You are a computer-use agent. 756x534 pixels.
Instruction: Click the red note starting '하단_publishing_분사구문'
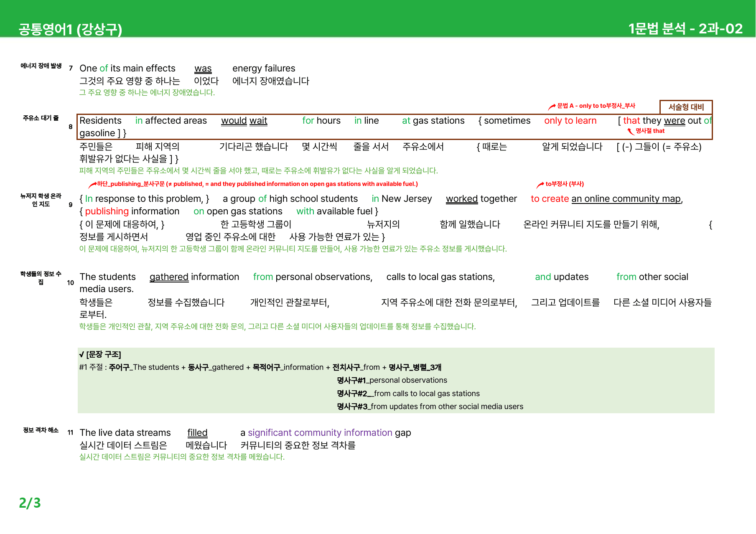pos(257,184)
